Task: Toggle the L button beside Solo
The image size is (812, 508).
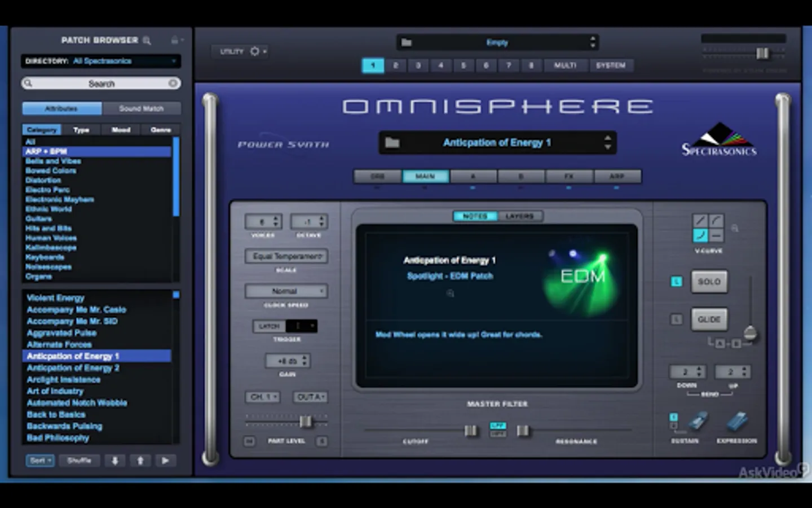Action: pos(676,282)
